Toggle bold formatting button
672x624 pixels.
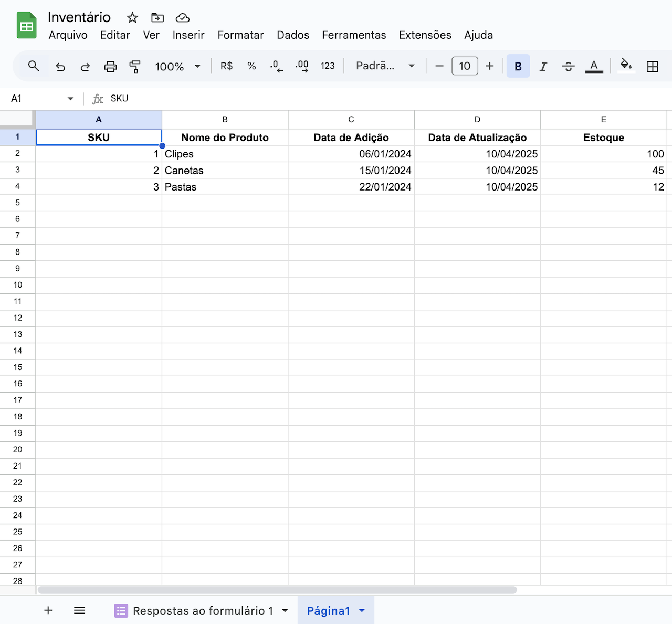pyautogui.click(x=518, y=66)
